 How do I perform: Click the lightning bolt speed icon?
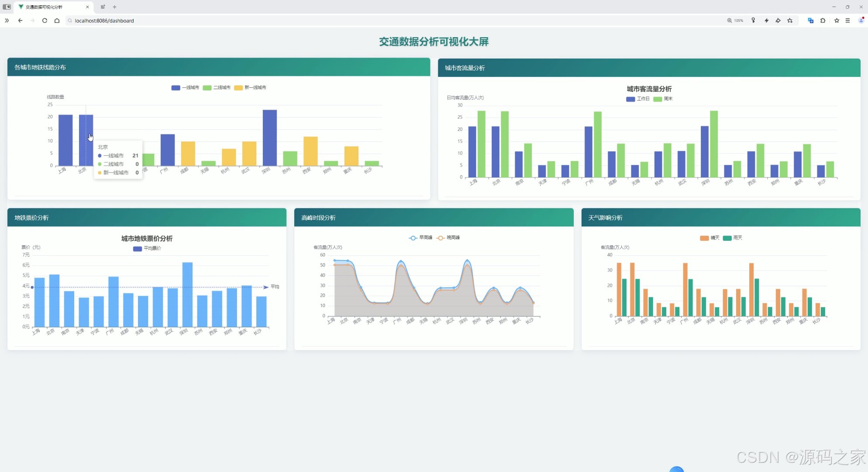(x=766, y=21)
